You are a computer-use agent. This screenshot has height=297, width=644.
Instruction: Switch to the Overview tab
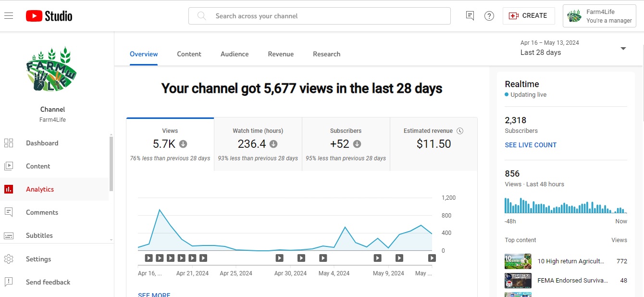coord(144,54)
